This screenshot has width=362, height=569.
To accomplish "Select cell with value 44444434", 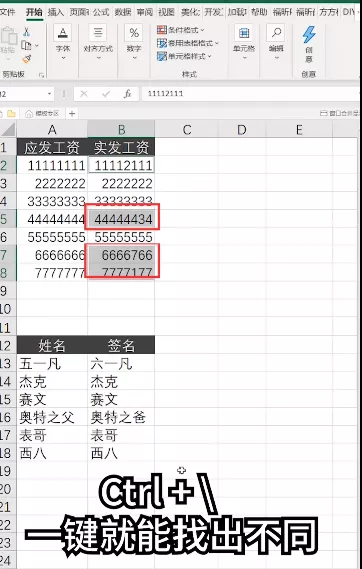I will 121,219.
